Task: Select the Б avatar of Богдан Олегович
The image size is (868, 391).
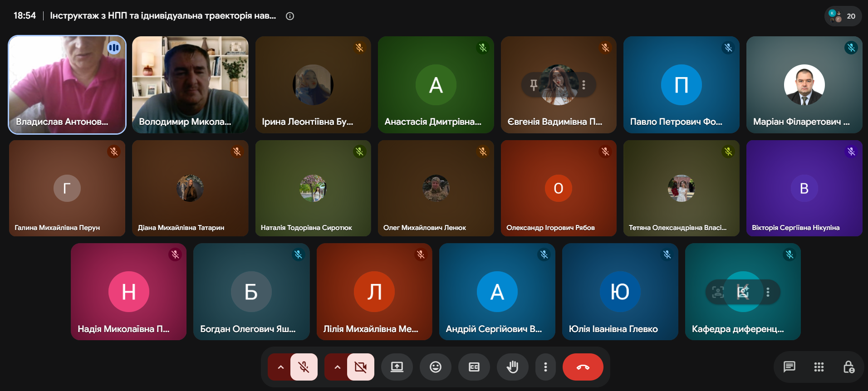Action: (x=251, y=292)
